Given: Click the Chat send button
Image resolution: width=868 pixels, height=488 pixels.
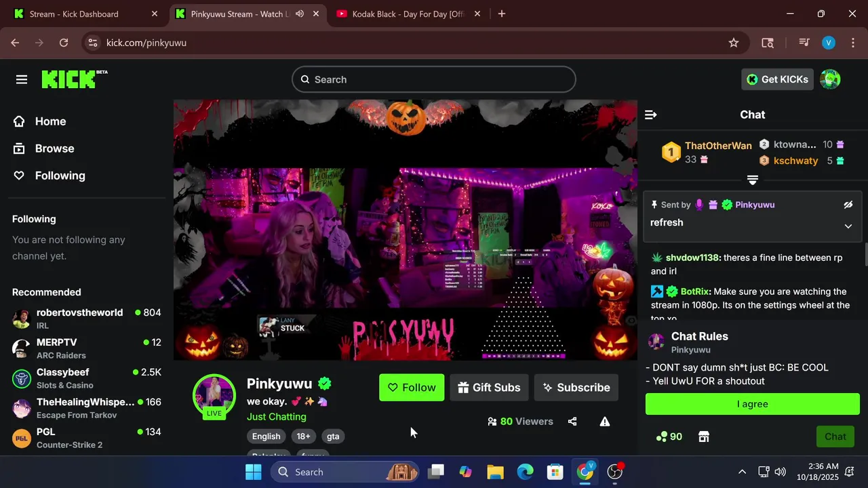Looking at the screenshot, I should coord(835,437).
